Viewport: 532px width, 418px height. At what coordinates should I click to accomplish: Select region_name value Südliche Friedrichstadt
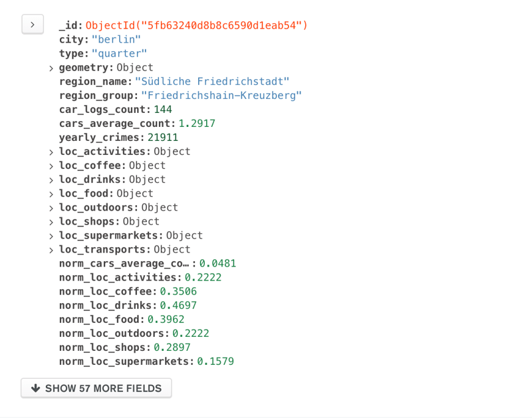212,81
